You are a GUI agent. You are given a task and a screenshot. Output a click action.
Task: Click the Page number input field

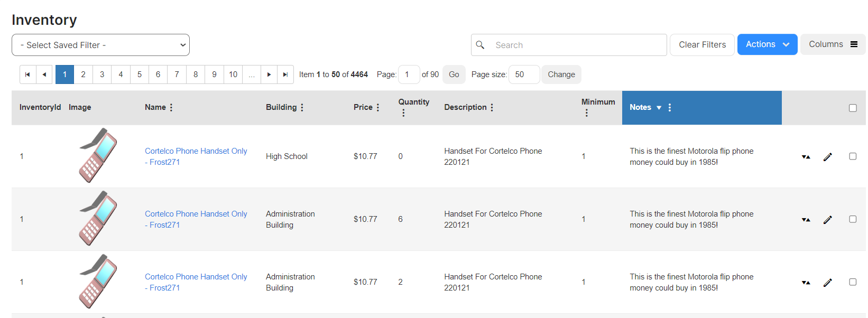point(409,74)
